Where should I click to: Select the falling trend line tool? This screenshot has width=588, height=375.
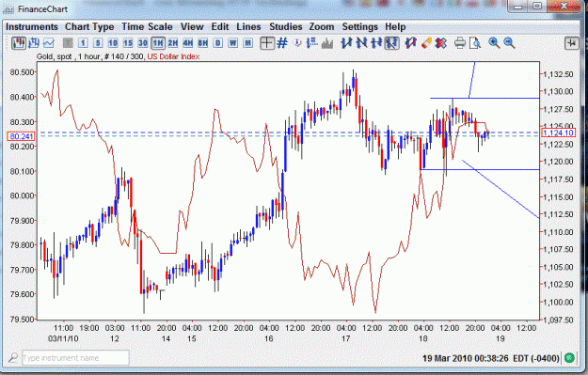361,43
